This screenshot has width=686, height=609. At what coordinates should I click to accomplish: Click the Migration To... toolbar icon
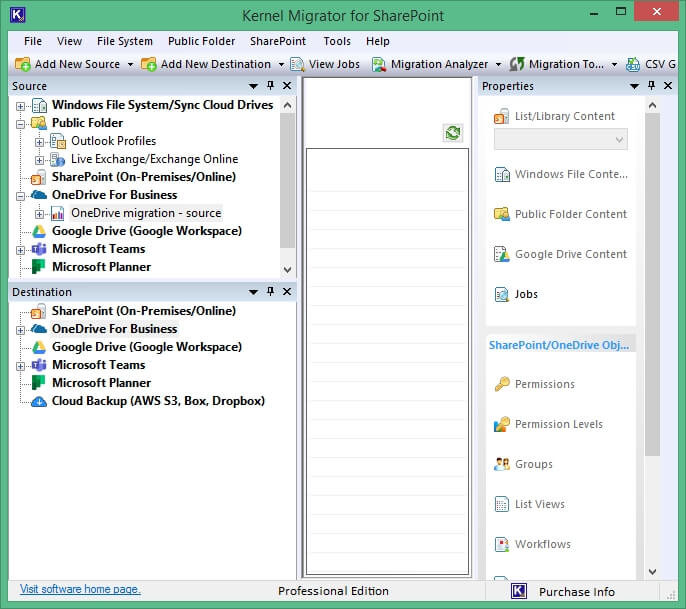[x=517, y=64]
